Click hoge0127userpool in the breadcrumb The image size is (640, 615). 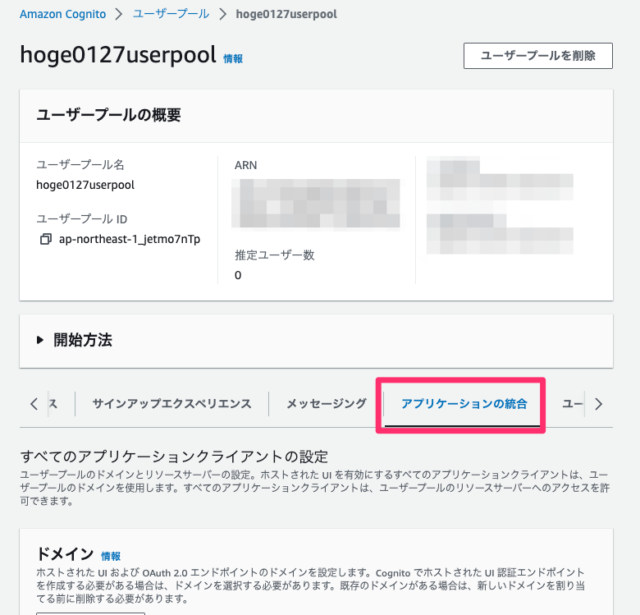tap(286, 14)
